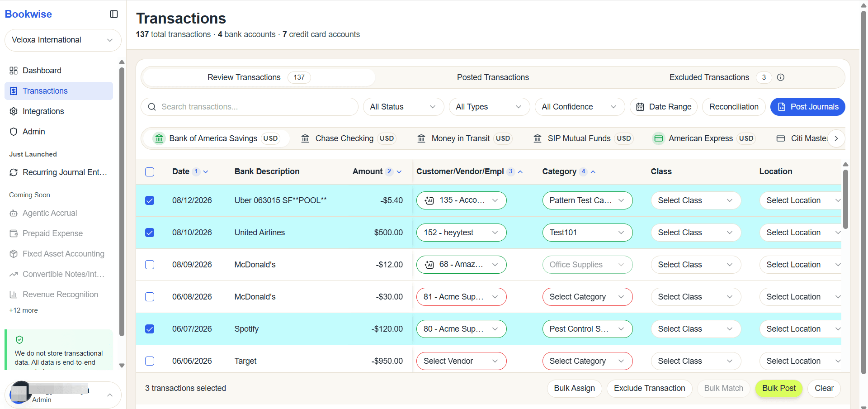868x409 pixels.
Task: Toggle the select-all header checkbox
Action: pos(150,172)
